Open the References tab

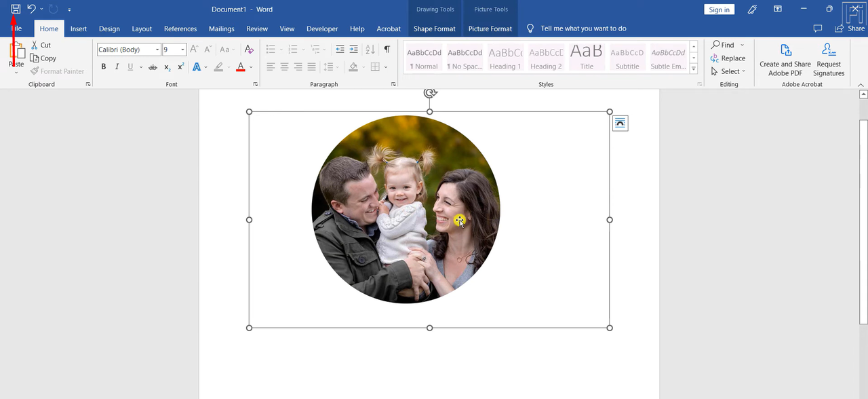(180, 28)
